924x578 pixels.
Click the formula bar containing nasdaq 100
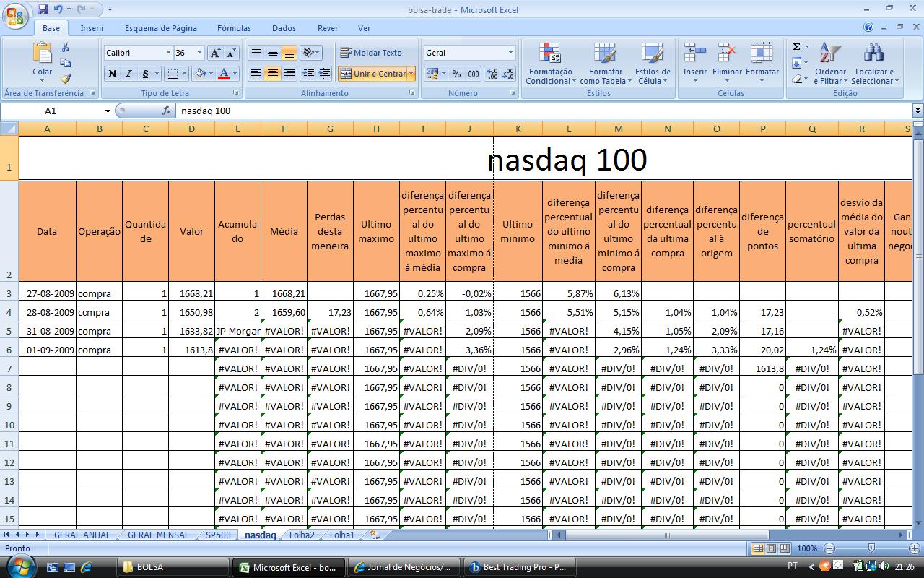click(x=544, y=111)
